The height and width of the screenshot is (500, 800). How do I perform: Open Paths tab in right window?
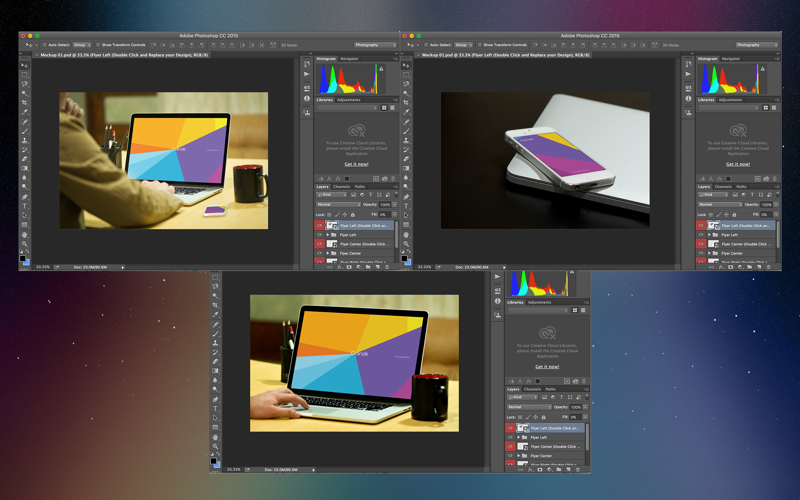(x=741, y=187)
